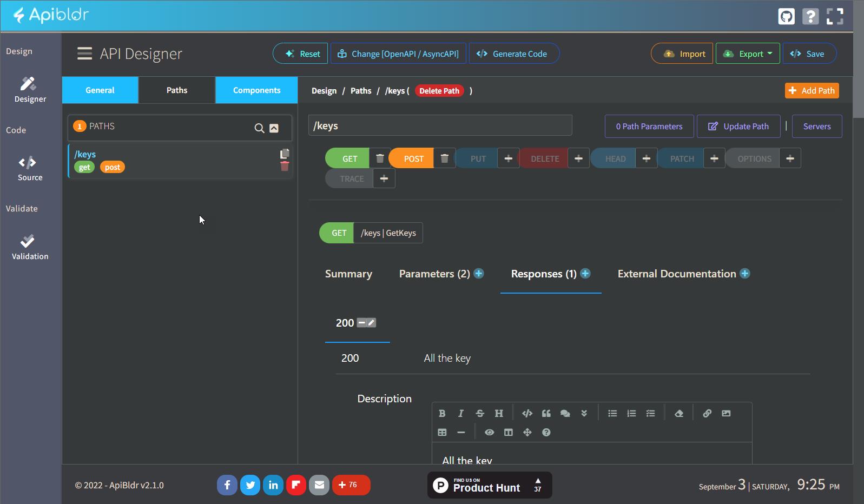Click the search icon in PATHS panel
Screen dimensions: 864x504
coord(259,128)
